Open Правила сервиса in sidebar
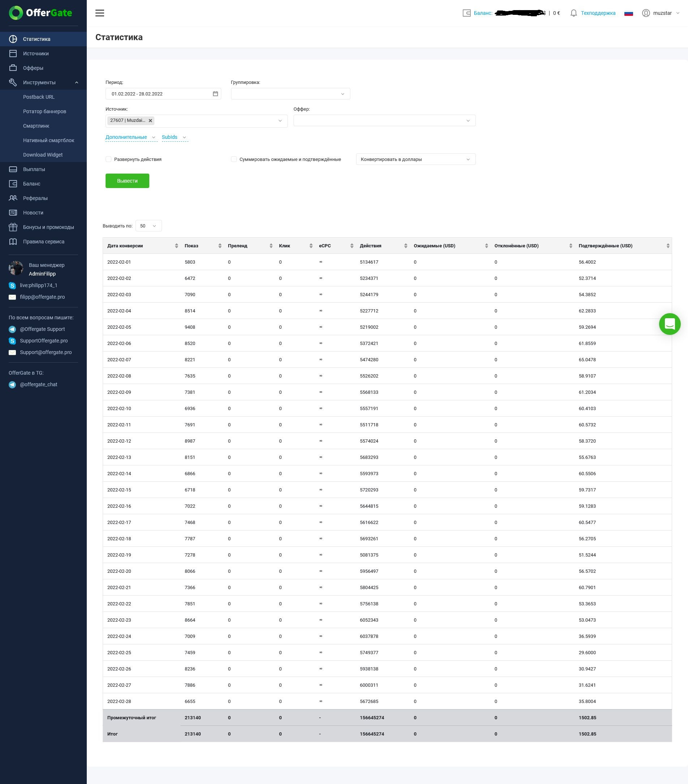 tap(43, 242)
